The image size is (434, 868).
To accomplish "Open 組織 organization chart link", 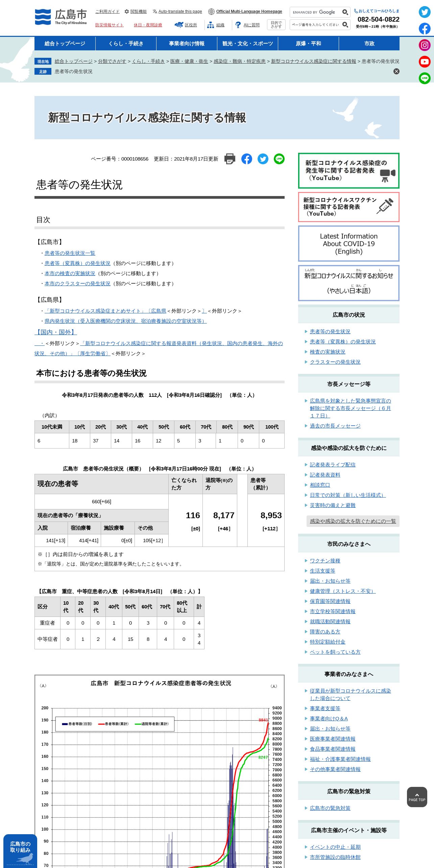I will [x=216, y=25].
